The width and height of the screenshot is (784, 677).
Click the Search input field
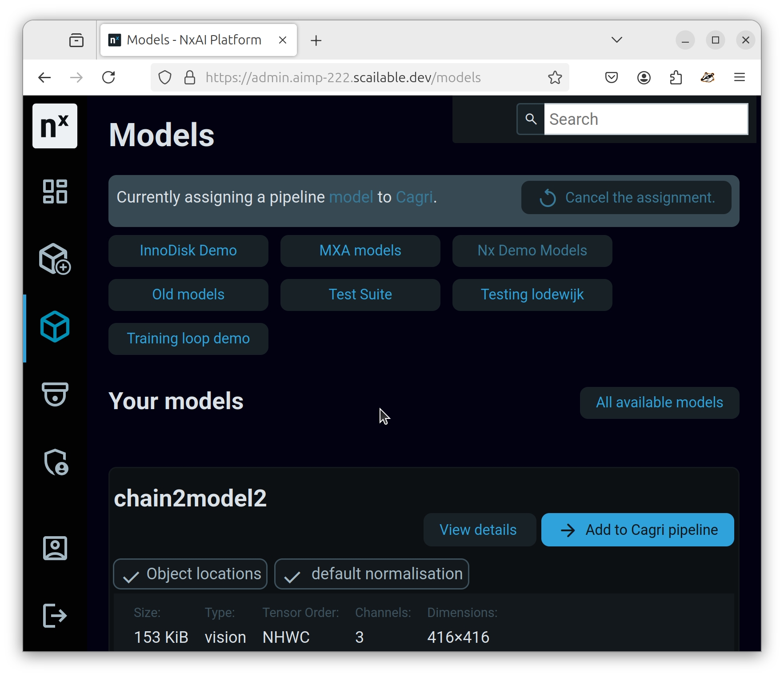click(646, 119)
